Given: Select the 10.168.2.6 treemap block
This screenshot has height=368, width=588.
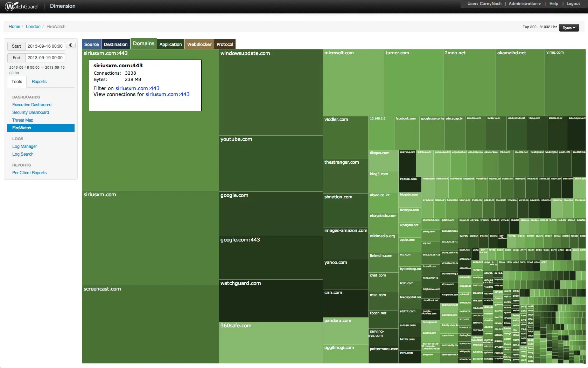Looking at the screenshot, I should click(381, 133).
